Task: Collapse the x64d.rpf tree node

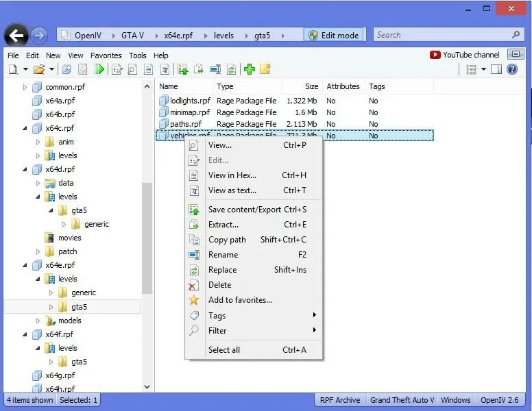Action: [x=25, y=169]
